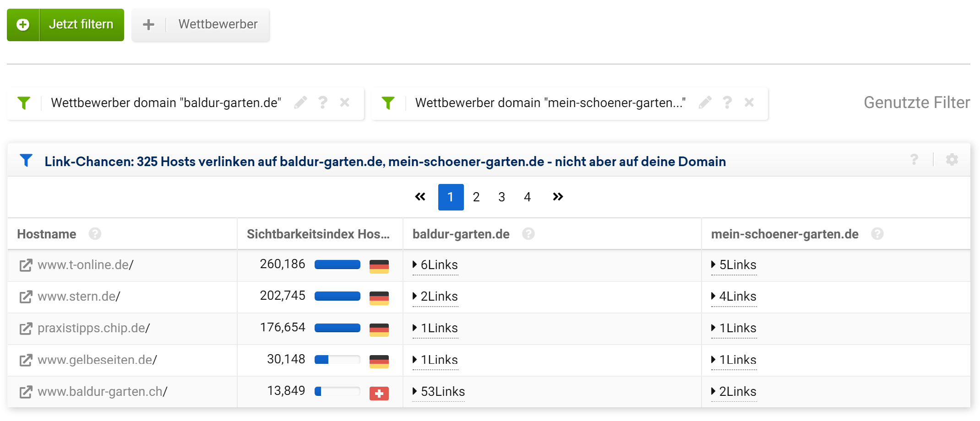Sort by Sichtbarkeitsindex column header

[318, 234]
